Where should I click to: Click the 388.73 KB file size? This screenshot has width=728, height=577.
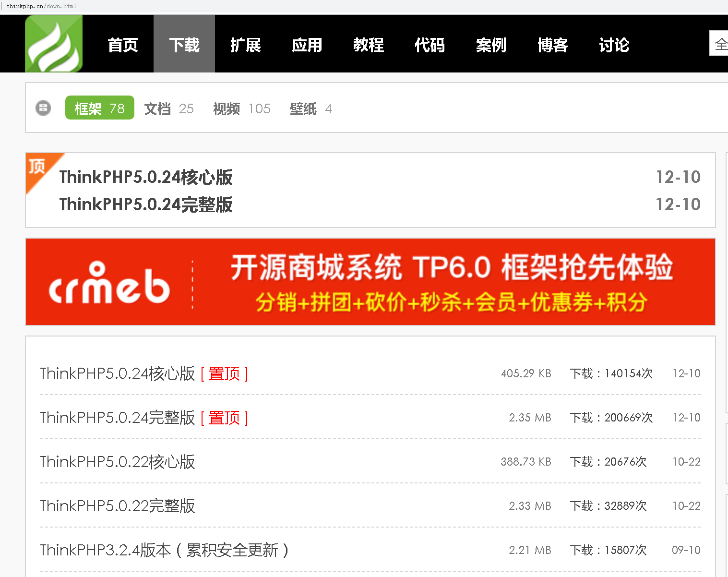(526, 462)
